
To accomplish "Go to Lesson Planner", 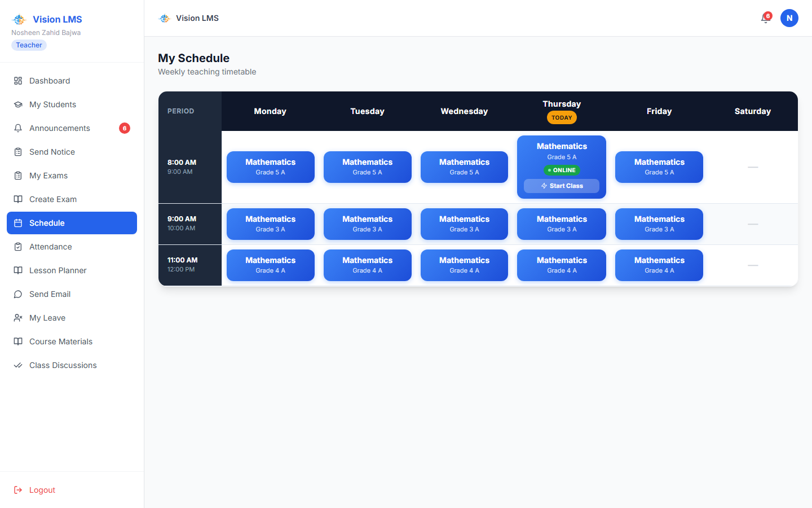I will coord(72,270).
